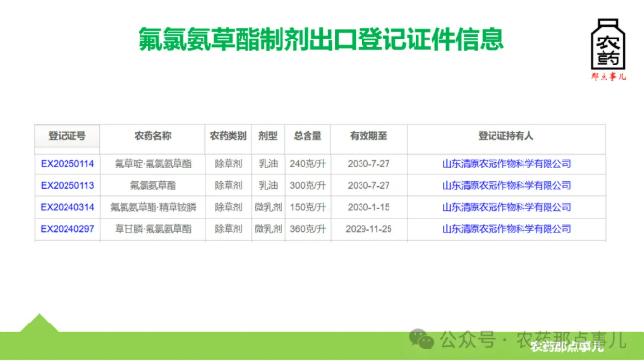Image resolution: width=644 pixels, height=362 pixels.
Task: Click 除草剂 category in EX20250113 row
Action: 228,185
